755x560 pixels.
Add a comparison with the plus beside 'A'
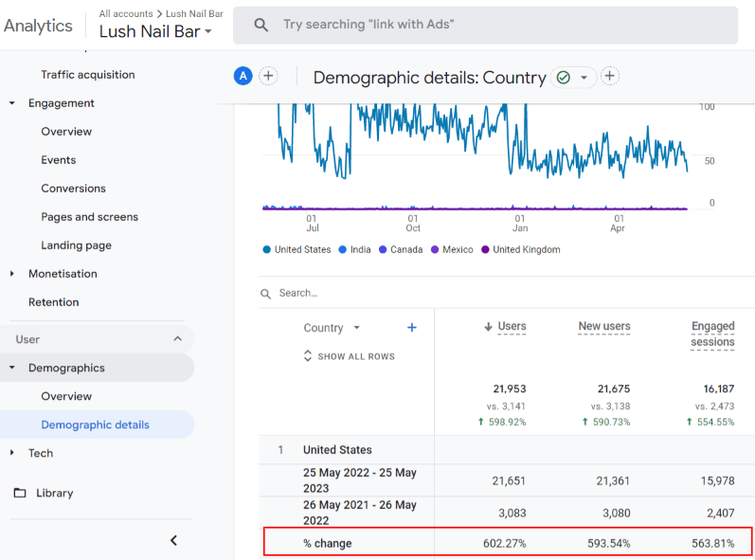coord(268,77)
